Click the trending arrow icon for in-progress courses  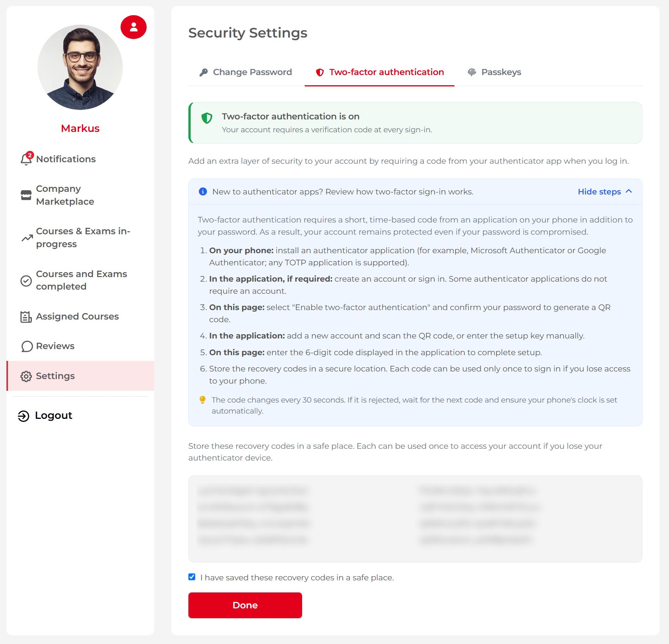[27, 238]
